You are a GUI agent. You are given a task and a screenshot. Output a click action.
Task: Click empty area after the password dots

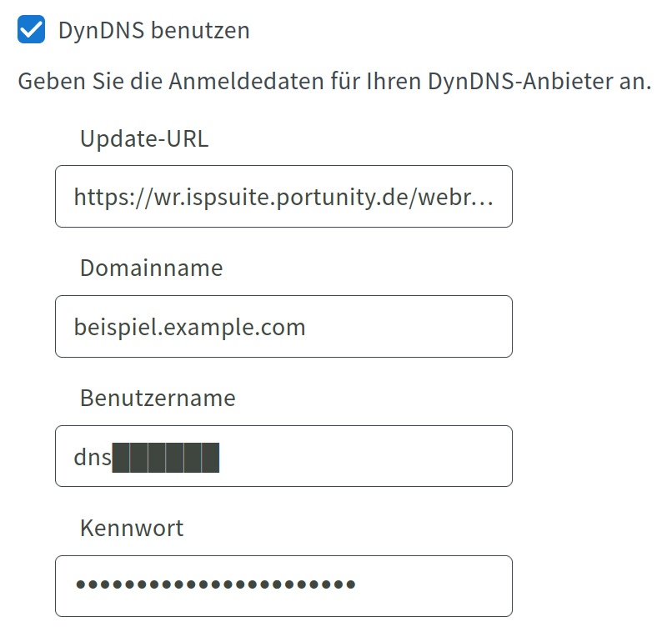click(434, 586)
